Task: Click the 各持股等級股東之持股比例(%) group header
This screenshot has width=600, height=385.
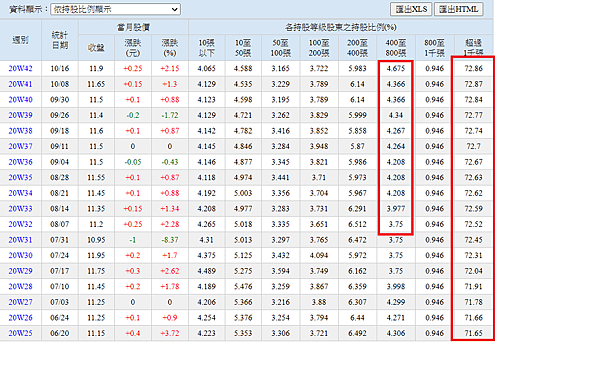Action: point(341,27)
